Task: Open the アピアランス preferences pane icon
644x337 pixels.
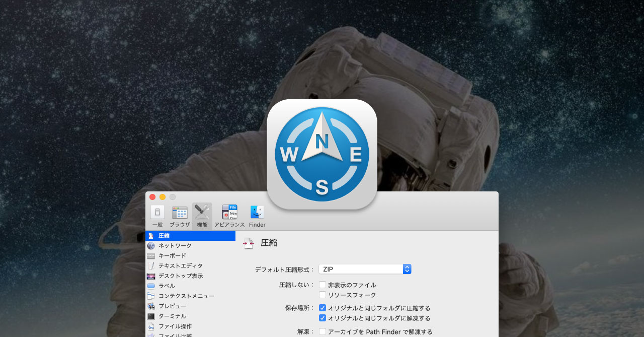Action: click(229, 216)
